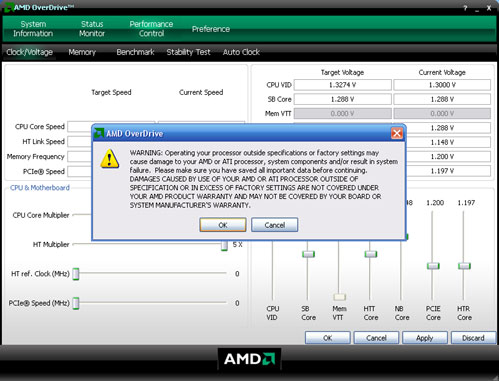Open the System Information tab
The height and width of the screenshot is (381, 499).
33,29
